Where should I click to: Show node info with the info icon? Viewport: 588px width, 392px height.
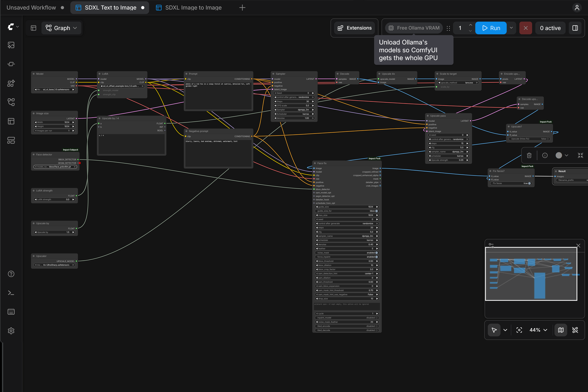545,155
